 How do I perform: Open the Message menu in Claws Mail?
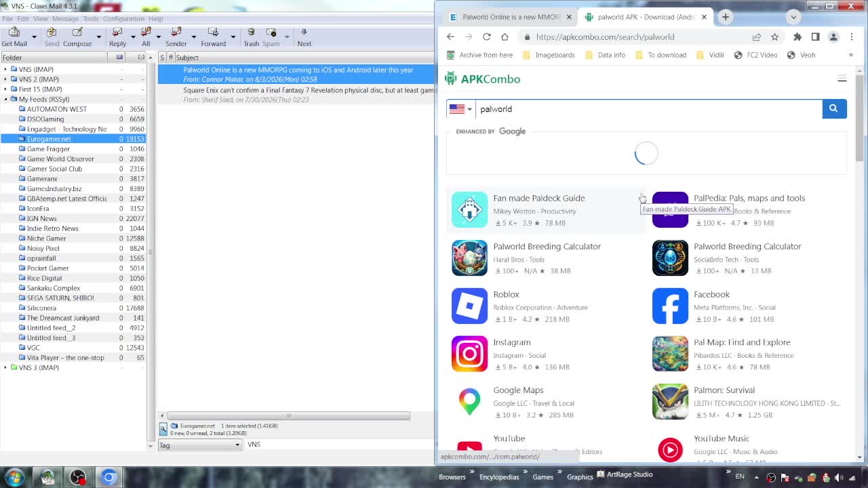[x=66, y=19]
